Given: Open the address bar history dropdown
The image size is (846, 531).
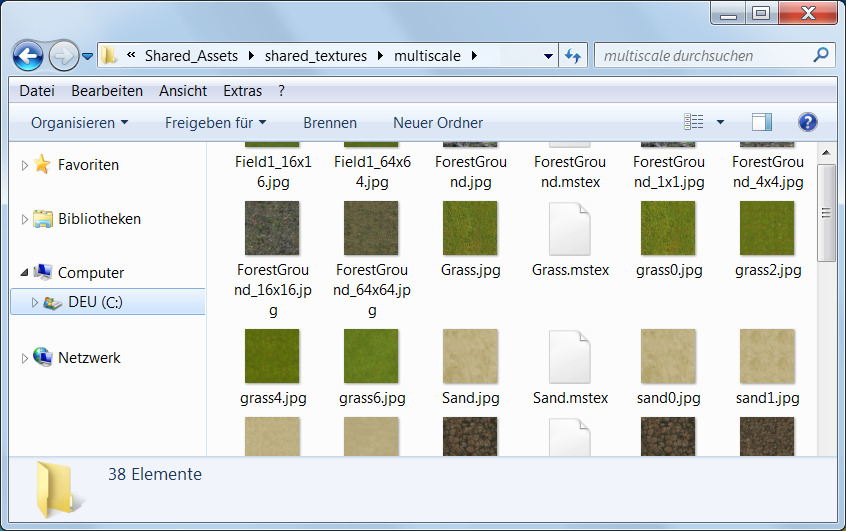Looking at the screenshot, I should point(548,56).
